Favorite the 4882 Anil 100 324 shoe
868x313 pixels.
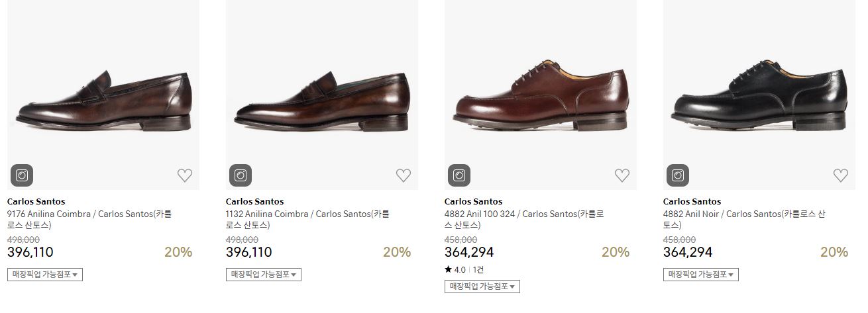coord(622,175)
